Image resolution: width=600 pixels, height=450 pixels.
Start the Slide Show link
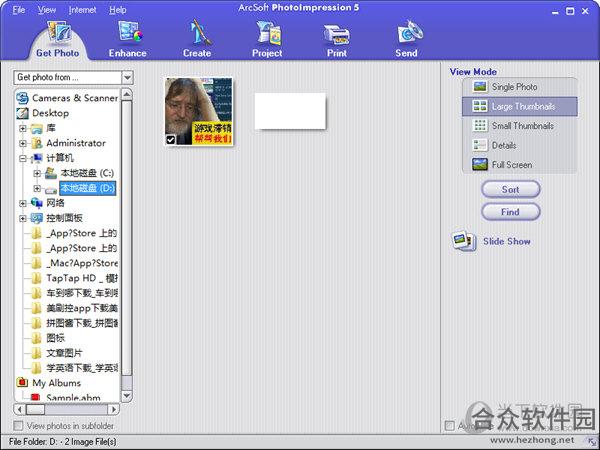(x=507, y=241)
